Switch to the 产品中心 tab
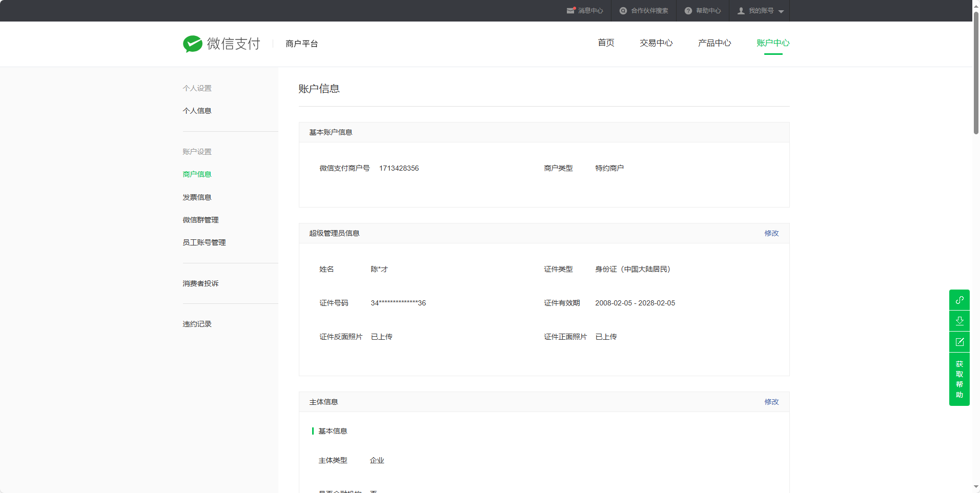 coord(714,43)
